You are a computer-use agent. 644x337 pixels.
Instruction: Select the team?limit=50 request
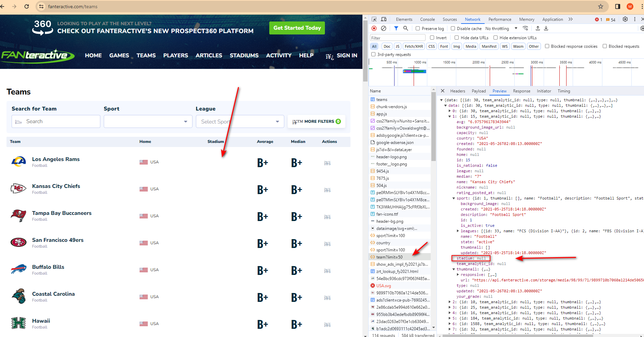tap(400, 257)
